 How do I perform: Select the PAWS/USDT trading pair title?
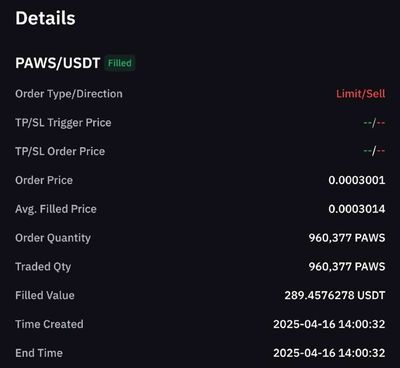pos(58,63)
